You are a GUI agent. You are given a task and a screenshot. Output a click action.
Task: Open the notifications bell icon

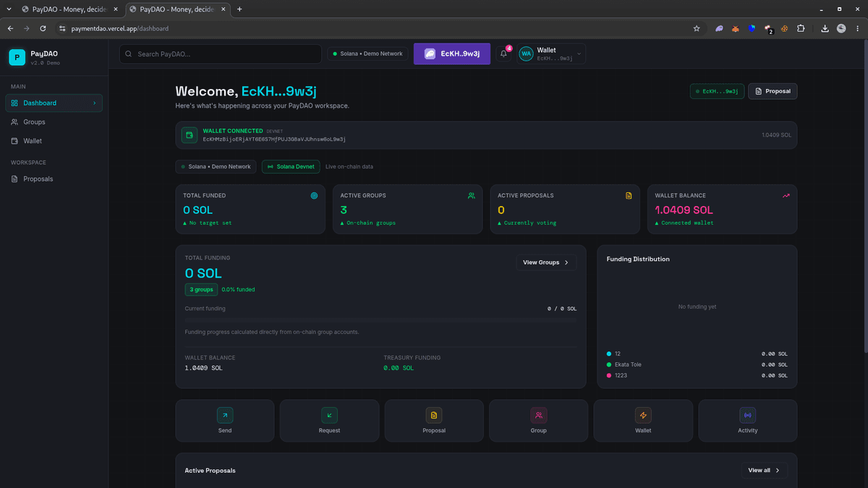[x=503, y=54]
